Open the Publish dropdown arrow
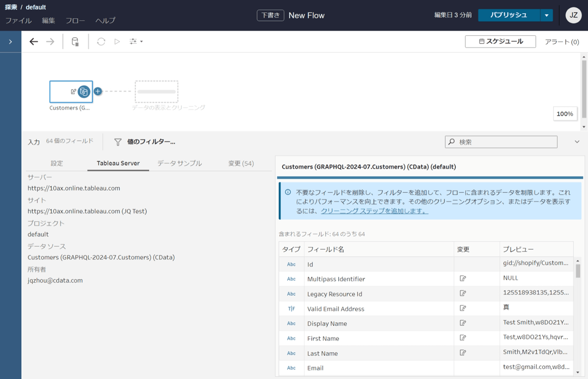Viewport: 588px width, 379px height. (546, 15)
